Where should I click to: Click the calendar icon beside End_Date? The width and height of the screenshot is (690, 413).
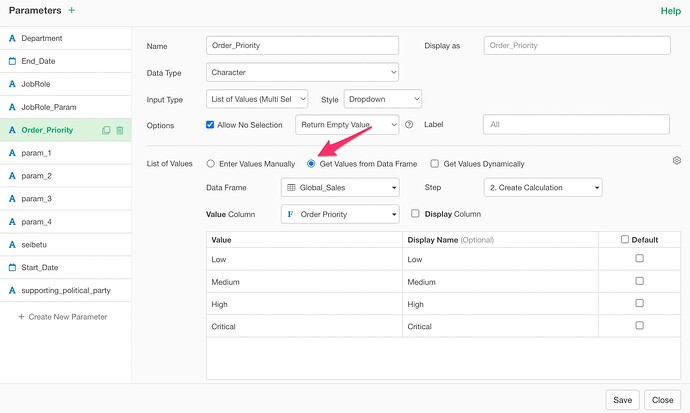pos(12,61)
